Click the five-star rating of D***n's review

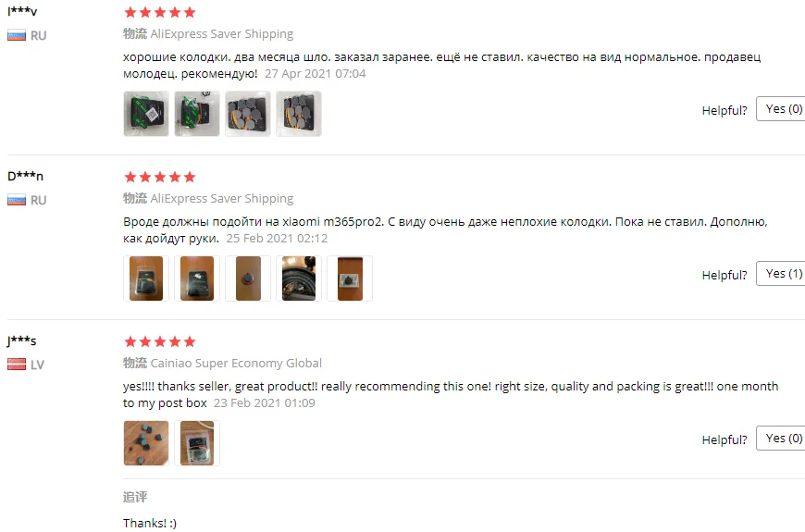point(160,177)
